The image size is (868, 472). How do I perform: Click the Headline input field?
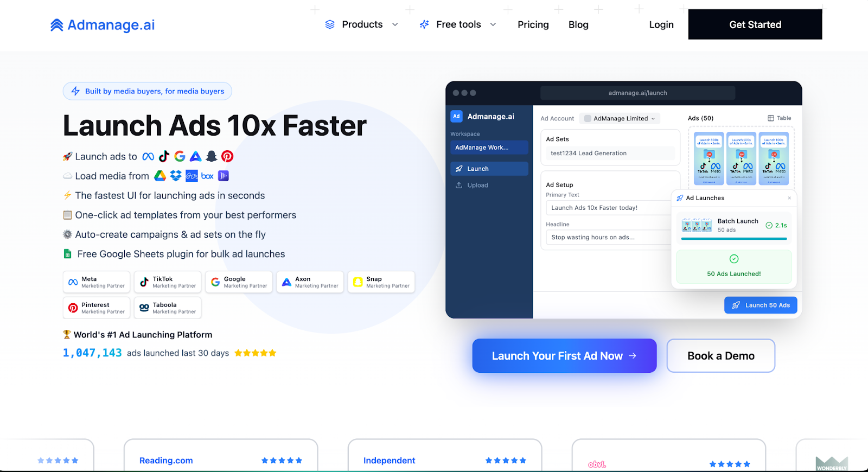click(609, 237)
